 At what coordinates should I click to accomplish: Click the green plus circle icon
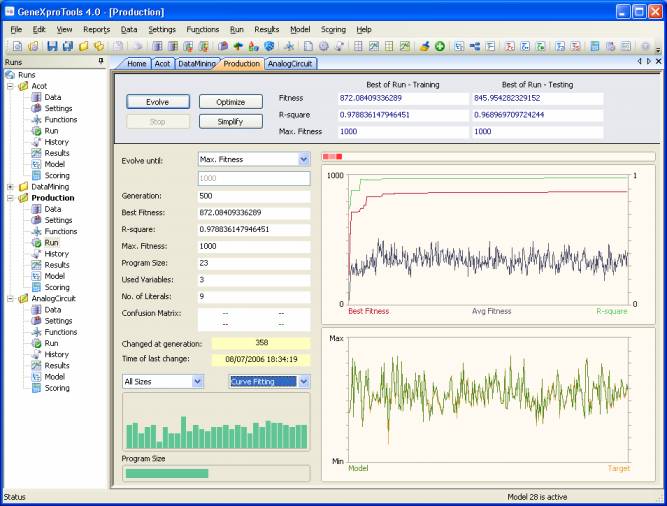pos(440,46)
